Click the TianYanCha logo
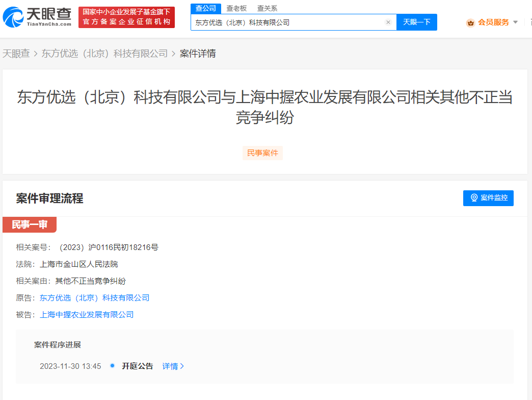 37,17
